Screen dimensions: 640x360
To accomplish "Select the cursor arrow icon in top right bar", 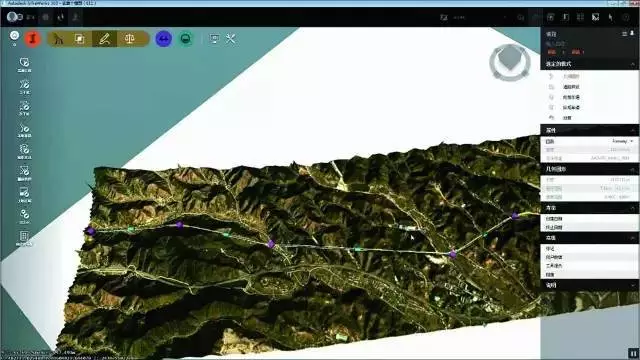I will [611, 17].
